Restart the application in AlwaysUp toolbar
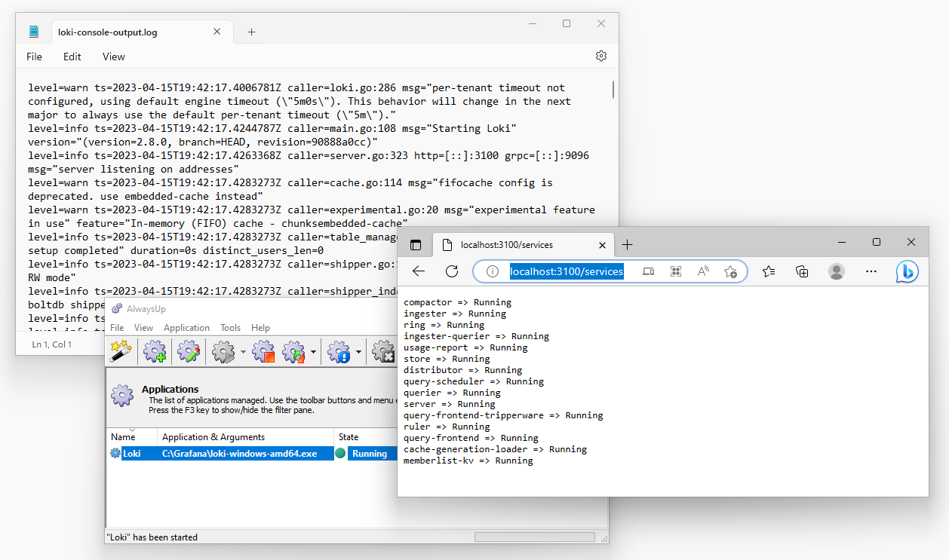This screenshot has width=949, height=560. click(x=293, y=351)
